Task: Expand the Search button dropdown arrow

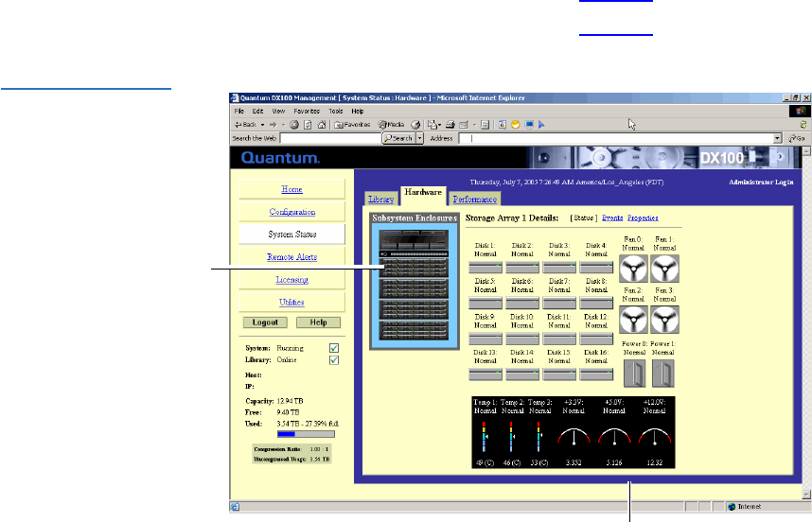Action: pyautogui.click(x=419, y=139)
